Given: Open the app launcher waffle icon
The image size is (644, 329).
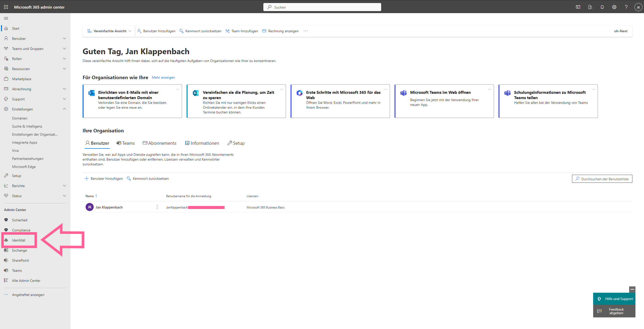Looking at the screenshot, I should click(x=6, y=7).
